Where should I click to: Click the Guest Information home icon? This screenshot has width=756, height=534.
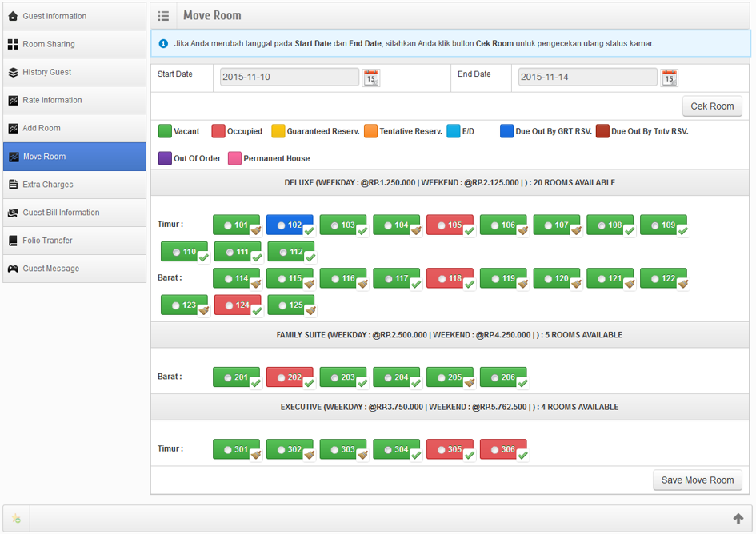pos(13,16)
